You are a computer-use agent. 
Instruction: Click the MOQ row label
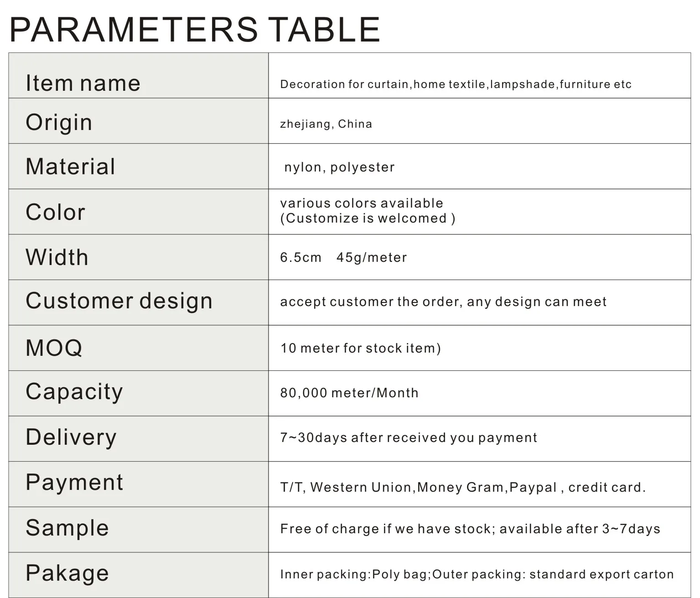54,348
